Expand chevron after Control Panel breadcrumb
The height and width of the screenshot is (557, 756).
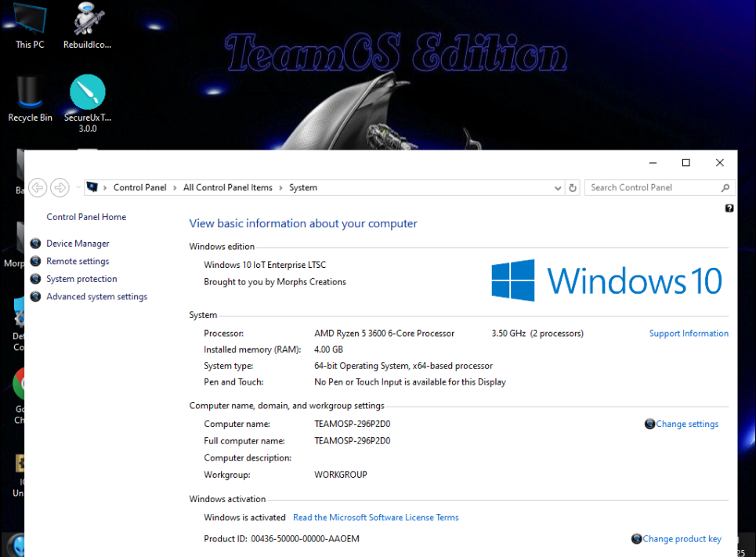175,188
